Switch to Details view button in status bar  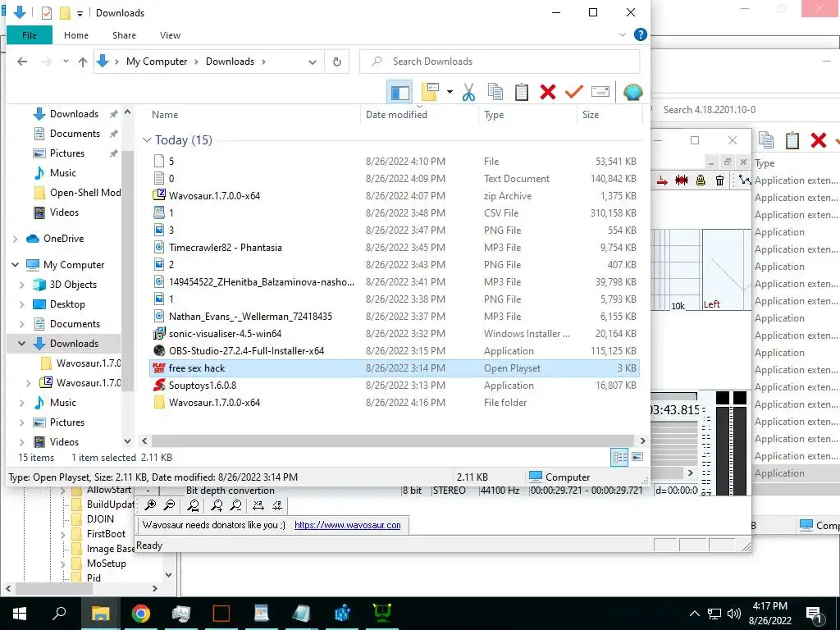[x=620, y=457]
